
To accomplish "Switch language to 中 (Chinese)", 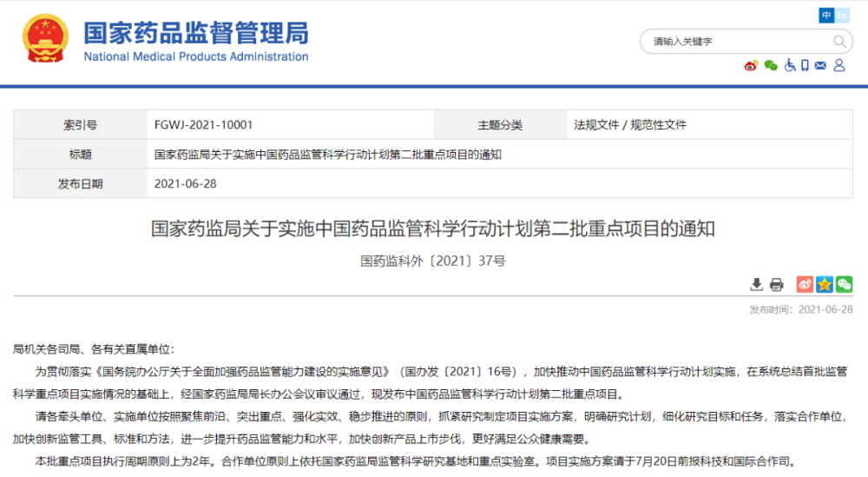I will [826, 16].
